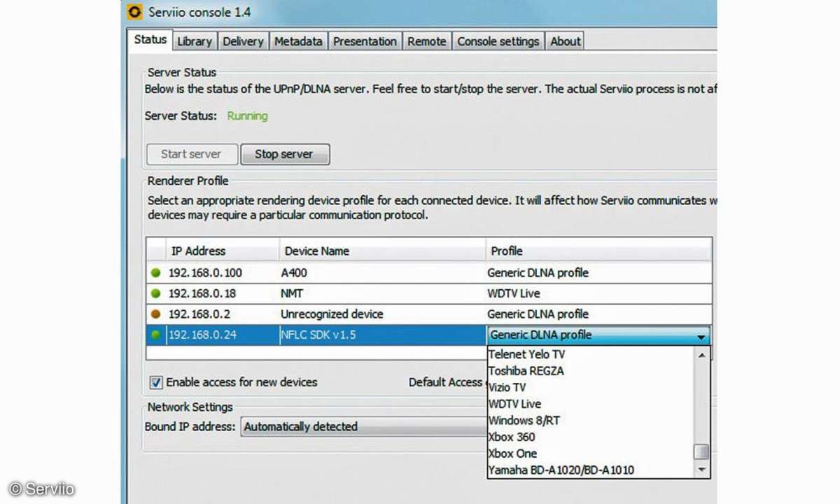Click IP address 192.168.0.18

pyautogui.click(x=202, y=293)
